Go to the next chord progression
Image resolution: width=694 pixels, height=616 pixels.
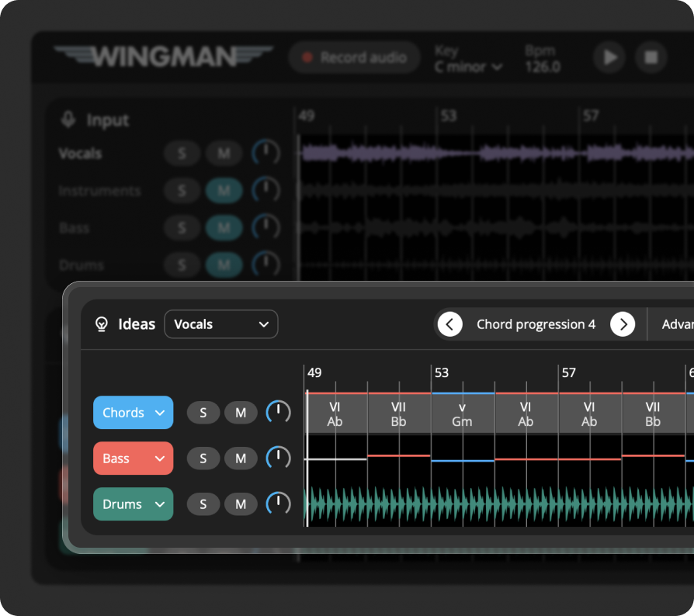pos(623,324)
